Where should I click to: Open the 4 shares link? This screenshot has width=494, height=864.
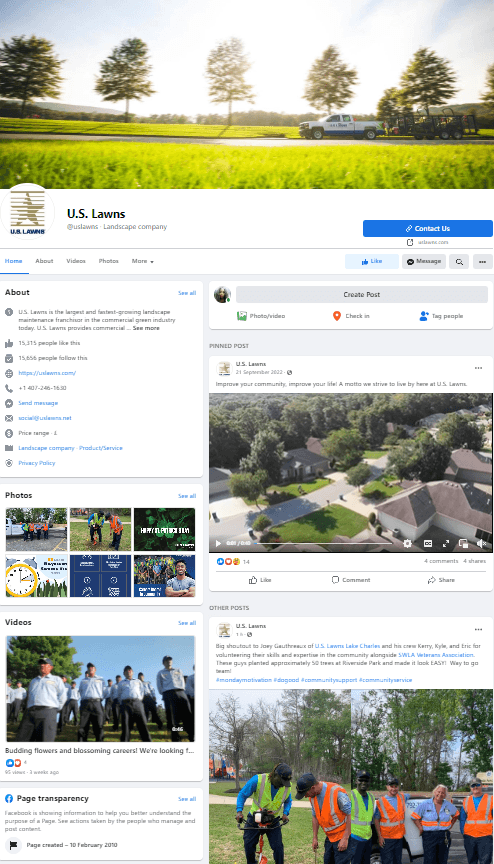point(474,561)
